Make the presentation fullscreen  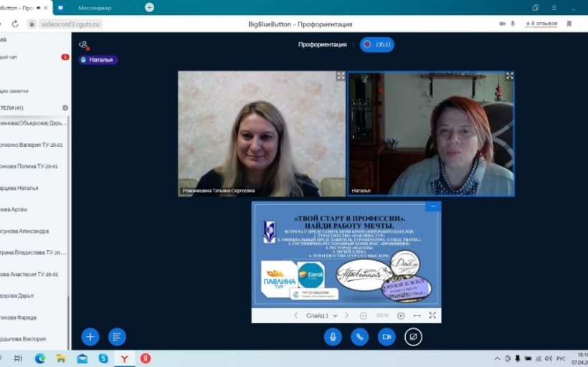[432, 315]
